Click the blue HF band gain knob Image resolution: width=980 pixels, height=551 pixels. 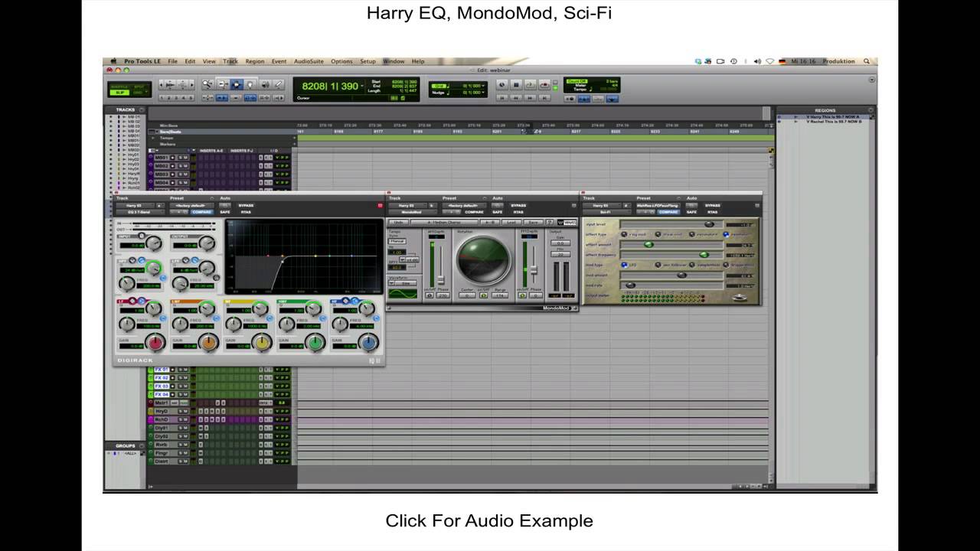click(x=369, y=343)
